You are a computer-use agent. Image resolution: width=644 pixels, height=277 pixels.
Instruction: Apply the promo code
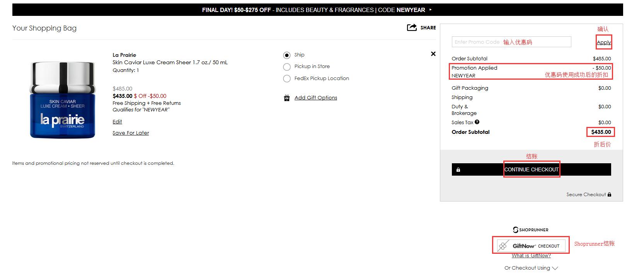point(603,43)
